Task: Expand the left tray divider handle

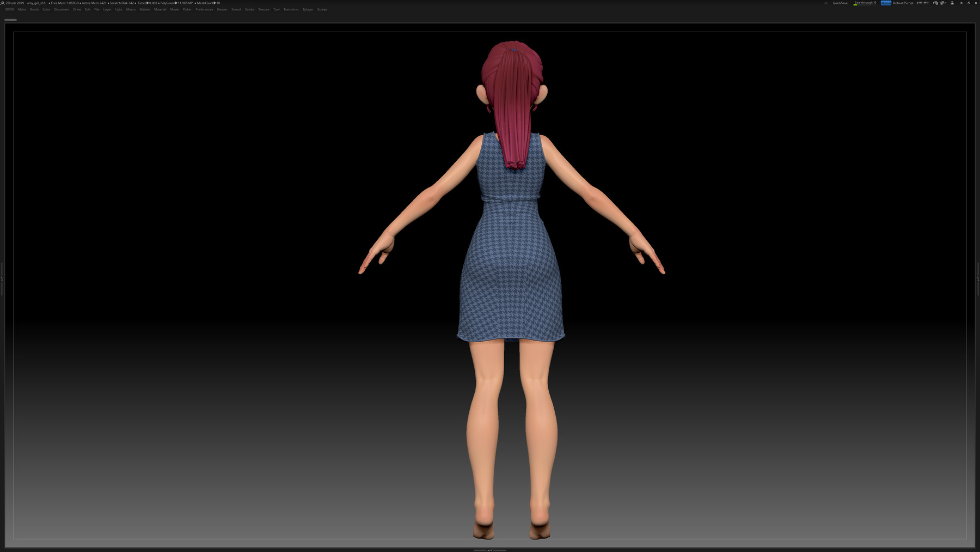Action: (x=2, y=278)
